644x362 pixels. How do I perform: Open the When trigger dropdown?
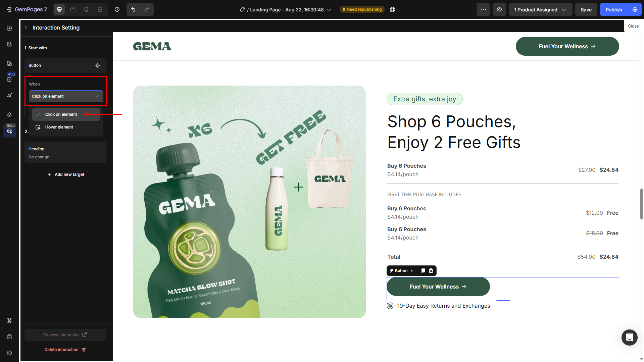[66, 96]
